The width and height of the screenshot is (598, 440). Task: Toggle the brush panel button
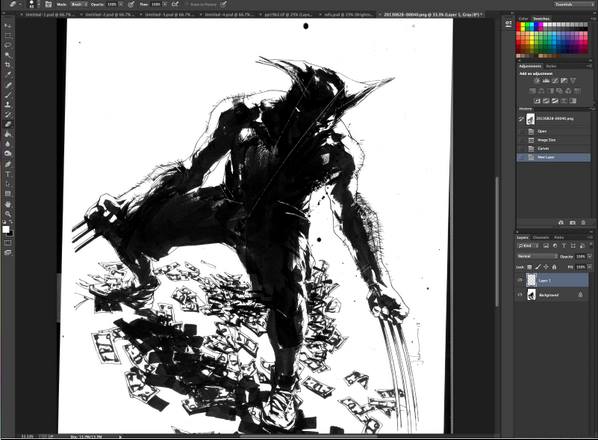pos(48,5)
